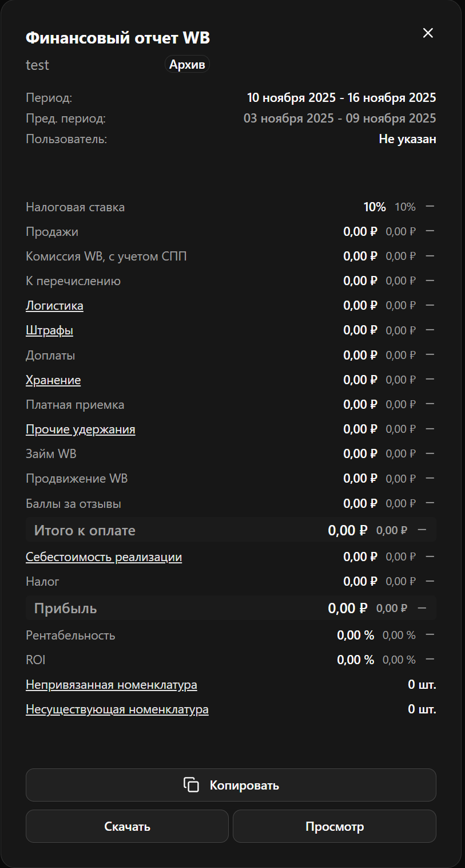The image size is (465, 868).
Task: Toggle the dash indicator on ROI row
Action: point(430,659)
